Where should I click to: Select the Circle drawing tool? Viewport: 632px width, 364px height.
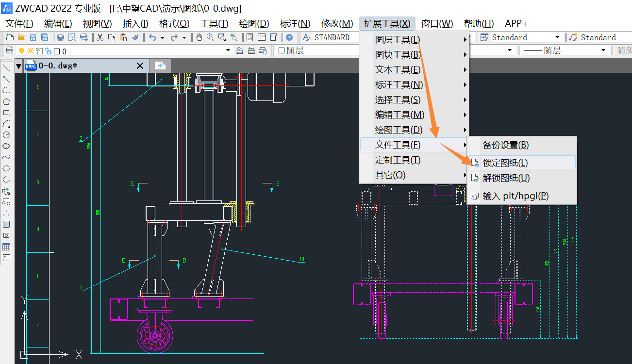click(x=6, y=135)
